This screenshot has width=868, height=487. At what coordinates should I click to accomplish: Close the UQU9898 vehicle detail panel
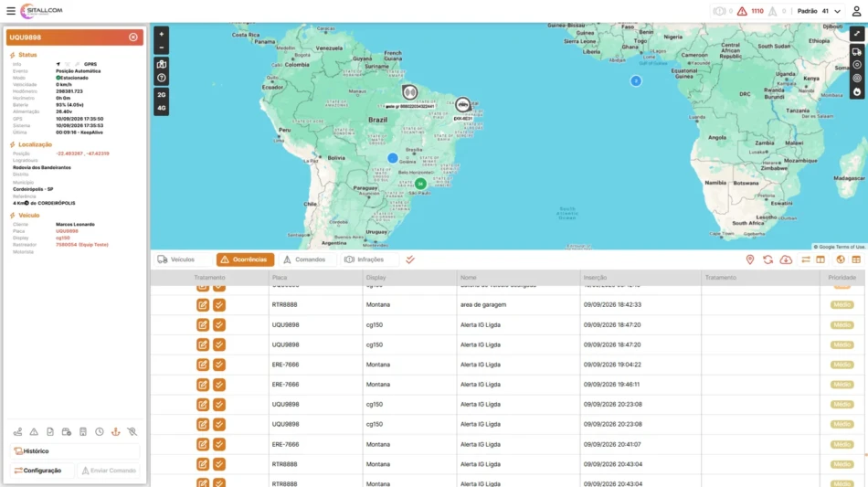pyautogui.click(x=132, y=37)
